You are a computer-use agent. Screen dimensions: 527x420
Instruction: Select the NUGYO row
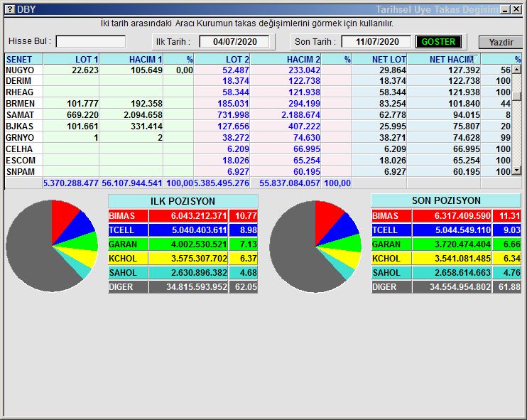(258, 70)
